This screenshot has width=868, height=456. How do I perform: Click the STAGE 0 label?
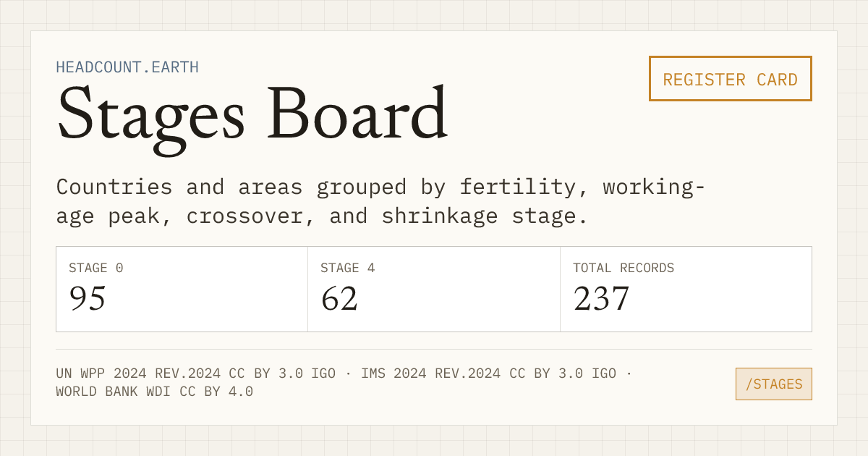pyautogui.click(x=96, y=268)
